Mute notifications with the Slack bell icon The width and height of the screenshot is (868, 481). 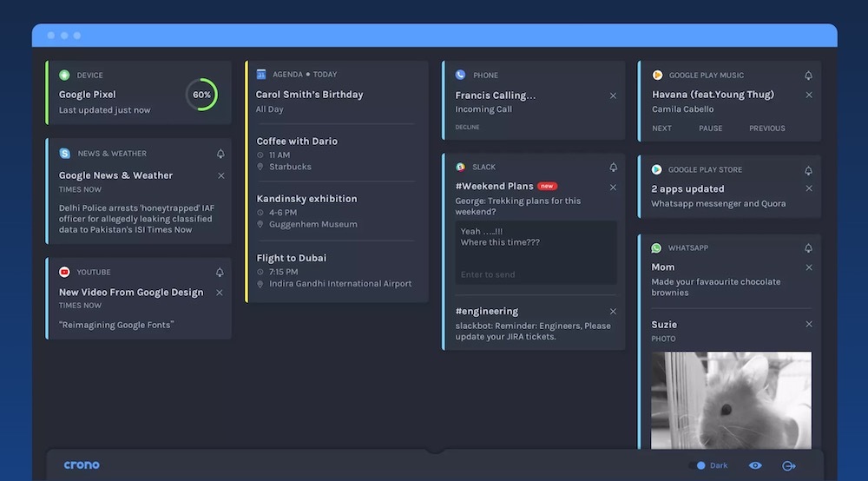coord(614,168)
